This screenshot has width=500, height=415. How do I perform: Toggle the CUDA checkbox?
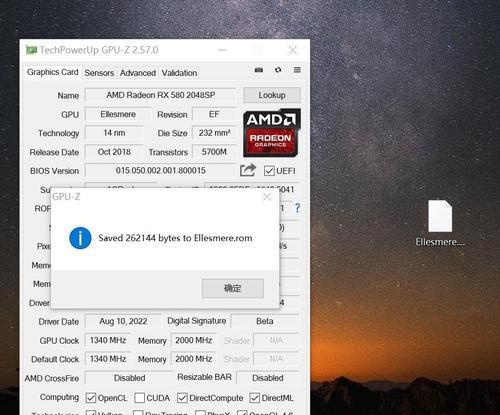point(139,398)
